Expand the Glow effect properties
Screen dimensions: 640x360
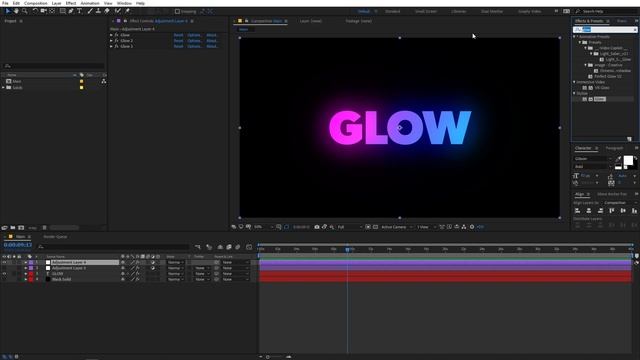(x=111, y=35)
